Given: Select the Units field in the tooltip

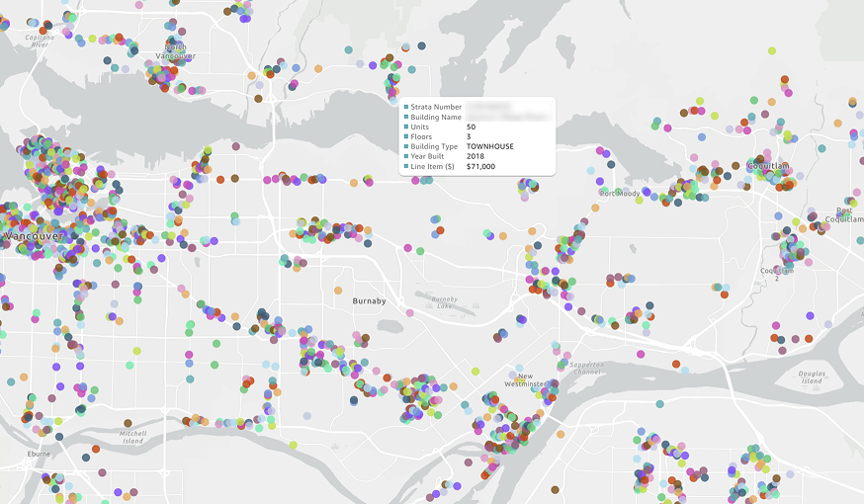Looking at the screenshot, I should tap(420, 126).
